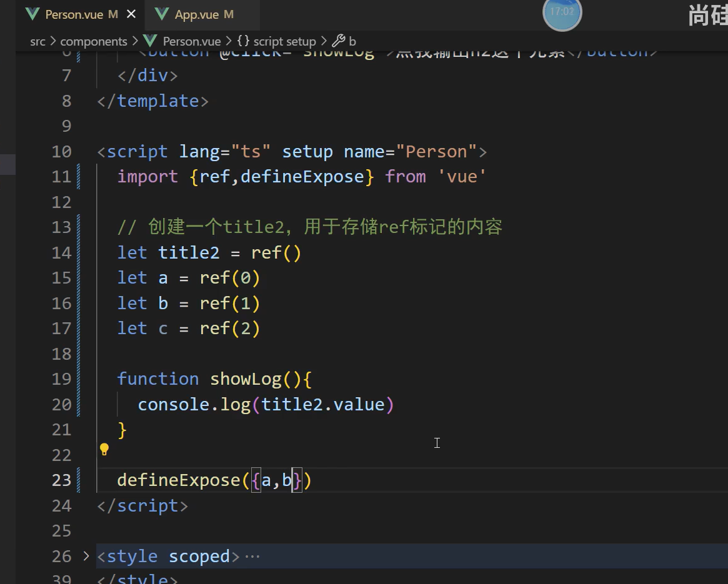Click the folded ellipsis after style scoped
Image resolution: width=728 pixels, height=584 pixels.
click(252, 556)
